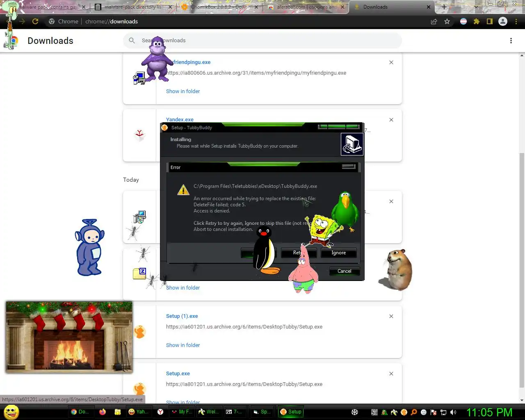Click the round flag extension icon
The height and width of the screenshot is (420, 525).
click(x=463, y=21)
